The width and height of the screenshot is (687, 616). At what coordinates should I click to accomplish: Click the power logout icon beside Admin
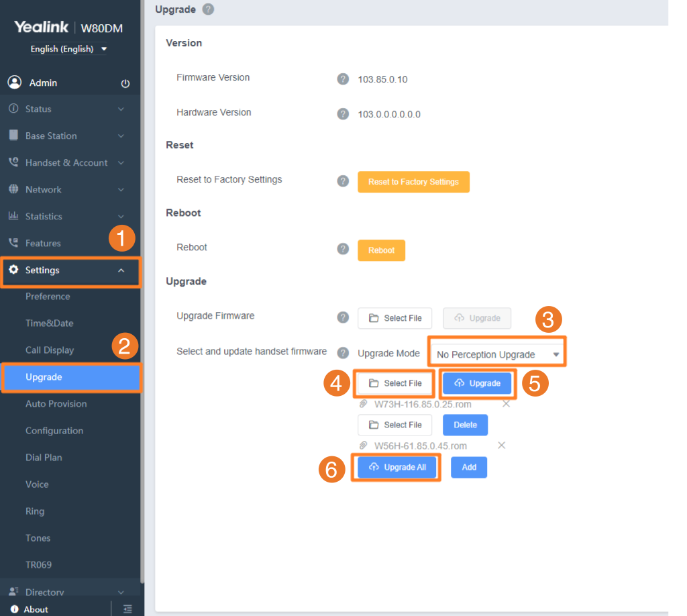125,83
